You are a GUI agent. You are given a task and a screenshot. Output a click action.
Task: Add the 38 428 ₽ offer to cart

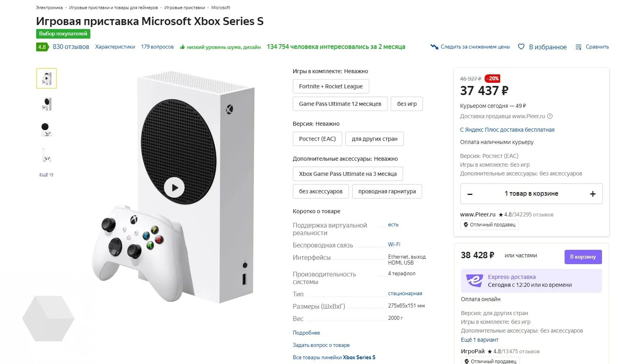583,257
